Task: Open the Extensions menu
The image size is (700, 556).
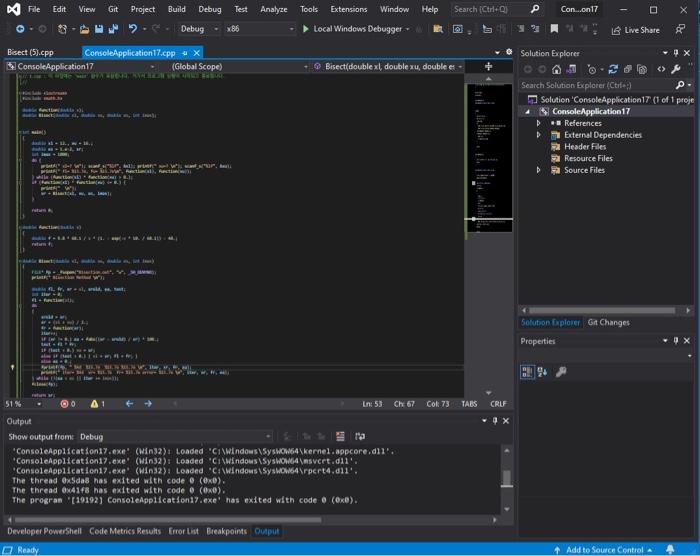Action: tap(349, 9)
